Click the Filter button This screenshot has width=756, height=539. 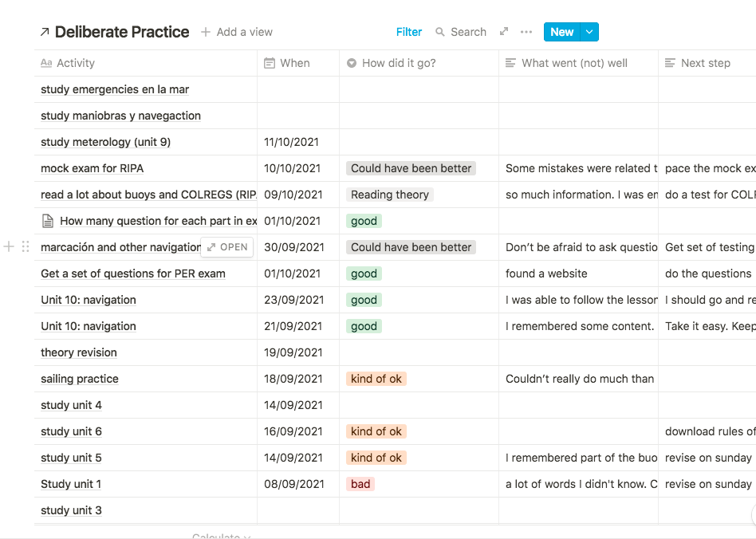point(409,32)
